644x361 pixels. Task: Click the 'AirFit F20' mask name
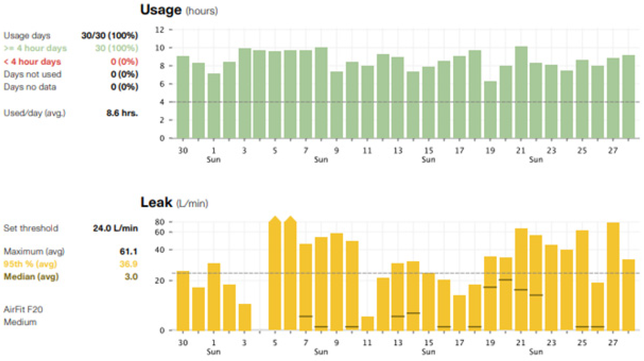(23, 310)
